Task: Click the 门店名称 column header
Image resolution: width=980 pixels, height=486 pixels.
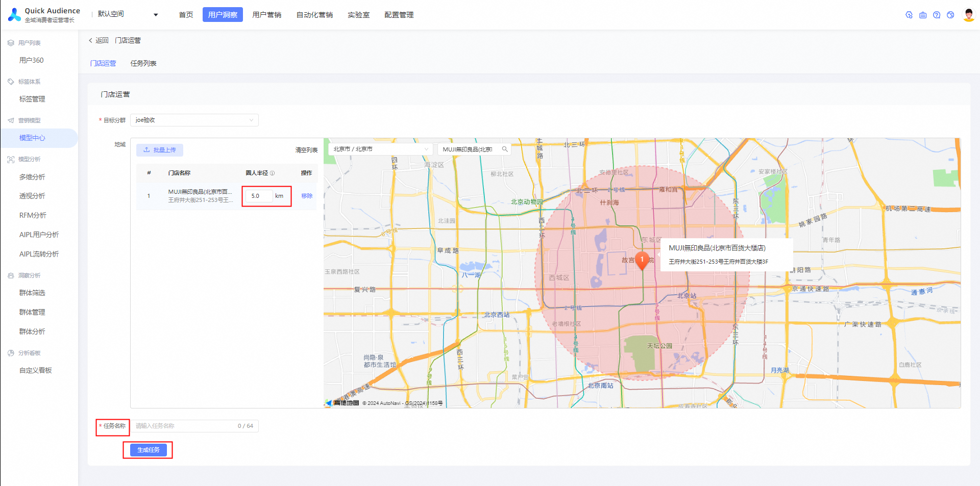Action: pos(179,173)
